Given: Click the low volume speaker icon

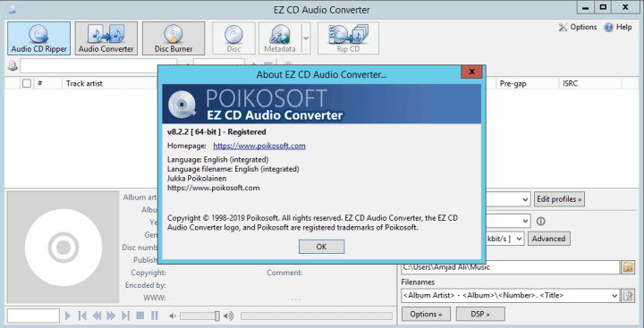Looking at the screenshot, I should coord(173,315).
